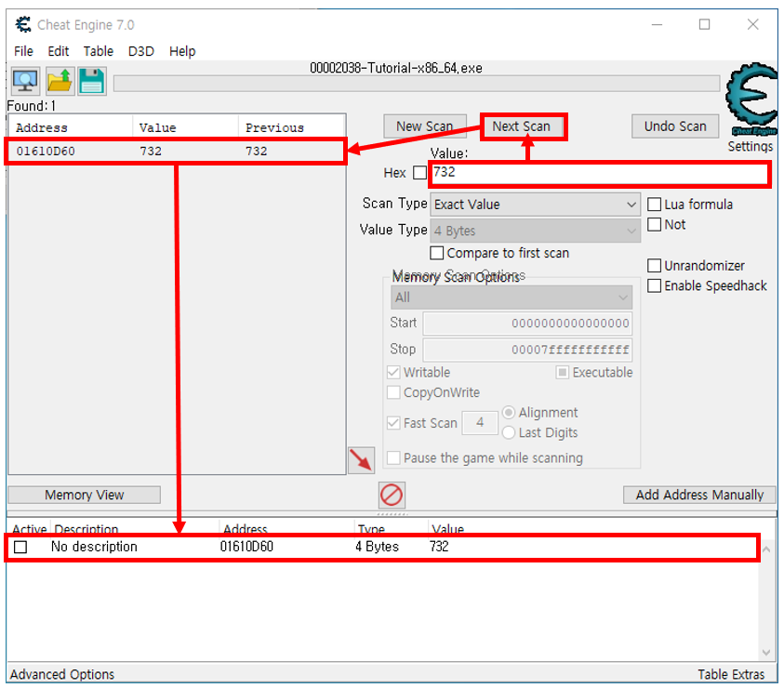Toggle the Hex checkbox
Screen dimensions: 784x688
419,173
